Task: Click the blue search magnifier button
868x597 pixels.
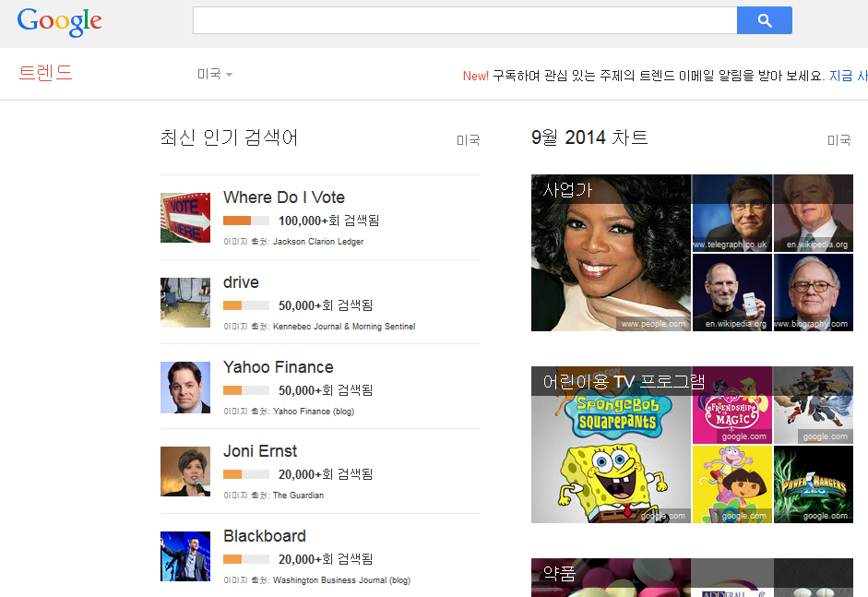Action: (765, 20)
